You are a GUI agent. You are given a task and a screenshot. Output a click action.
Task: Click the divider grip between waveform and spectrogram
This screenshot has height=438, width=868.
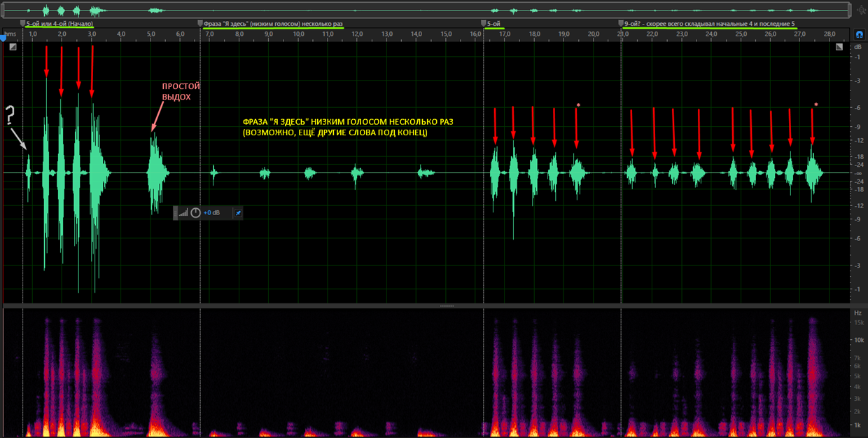(x=447, y=306)
